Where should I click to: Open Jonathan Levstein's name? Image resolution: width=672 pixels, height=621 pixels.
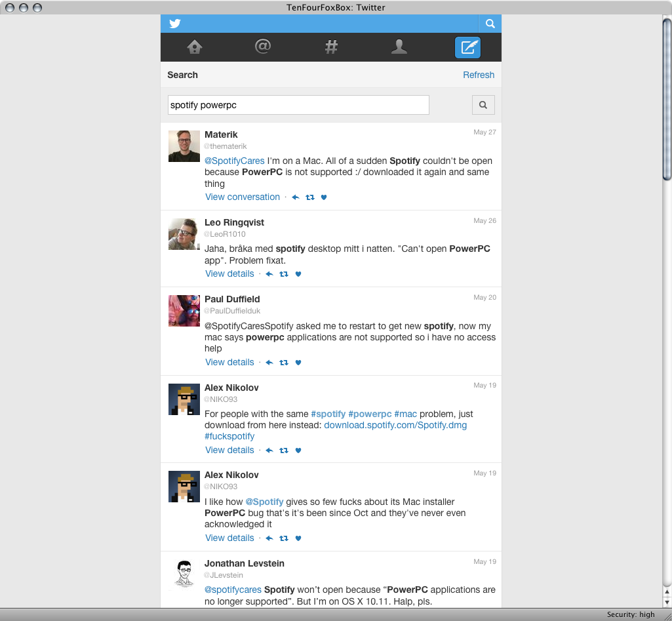245,563
